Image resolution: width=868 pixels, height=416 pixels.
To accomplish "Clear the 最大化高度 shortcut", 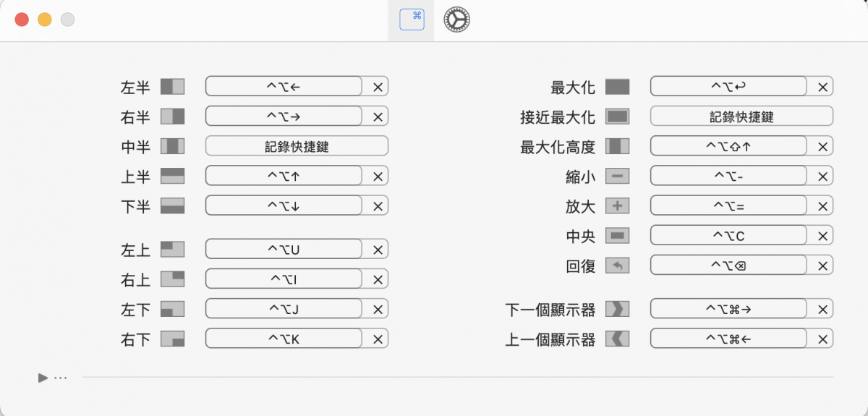I will (822, 147).
